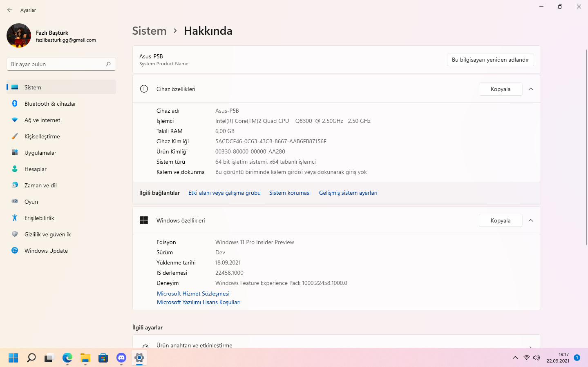
Task: Copy the Windows özellikleri details
Action: pos(501,220)
